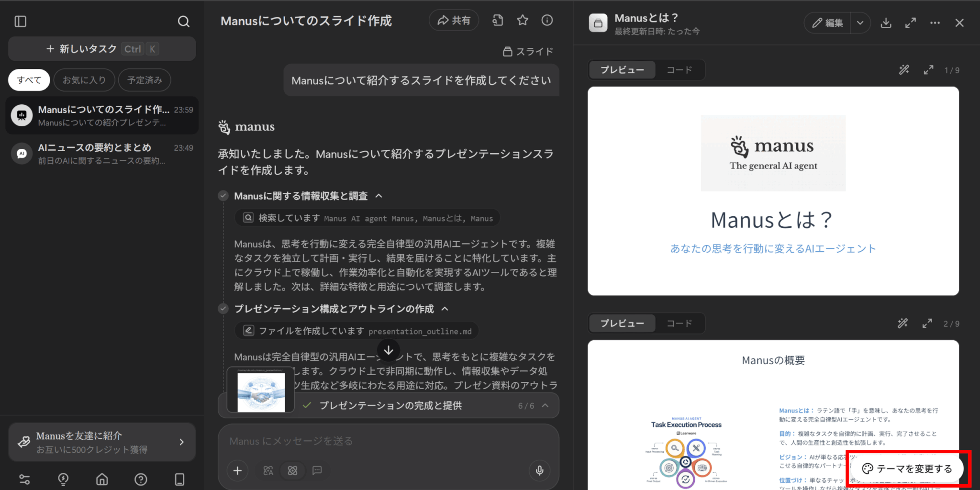Open the presentation_outline.md file action chip
Viewport: 980px width, 490px height.
(x=356, y=331)
